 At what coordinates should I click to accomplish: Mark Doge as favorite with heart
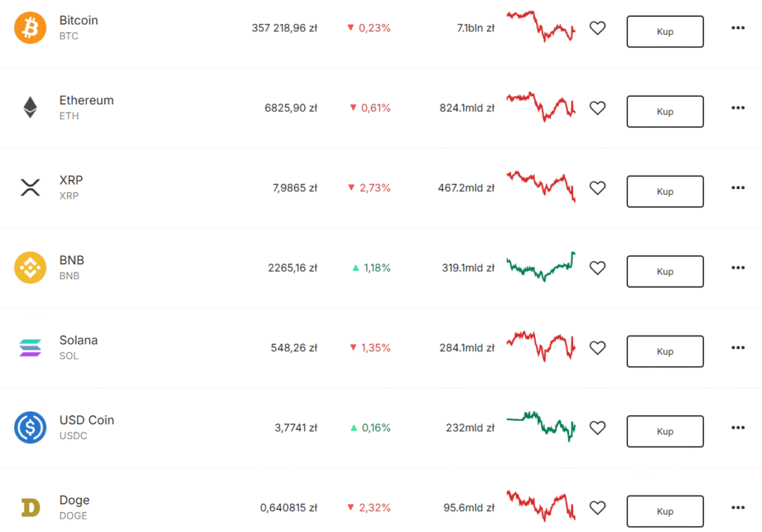point(598,507)
